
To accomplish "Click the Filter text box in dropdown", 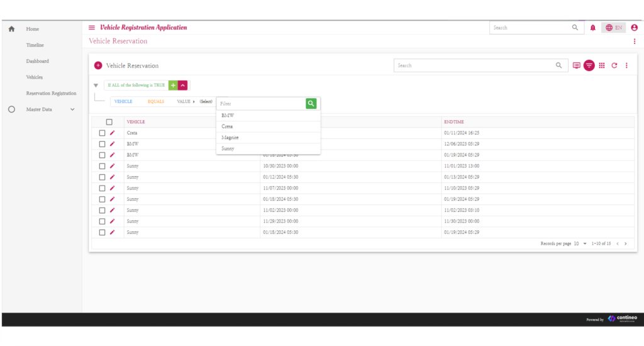I will (261, 104).
